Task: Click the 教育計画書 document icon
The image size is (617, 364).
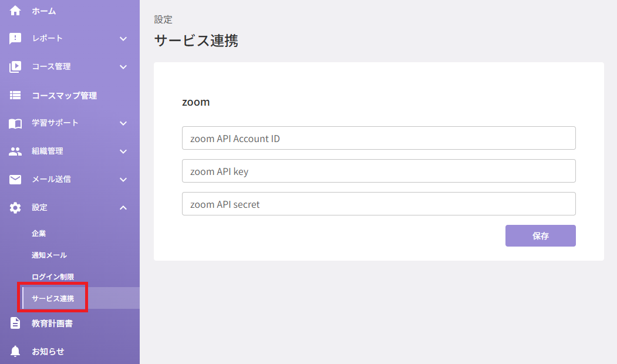Action: tap(15, 323)
